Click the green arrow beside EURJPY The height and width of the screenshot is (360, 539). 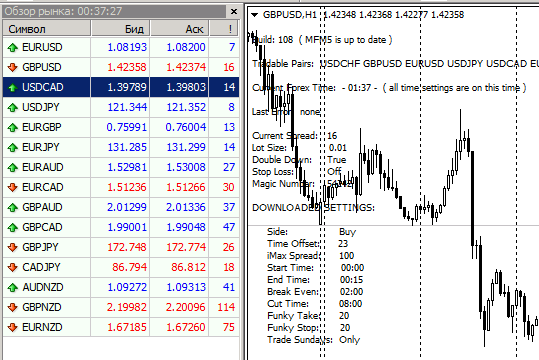click(13, 148)
